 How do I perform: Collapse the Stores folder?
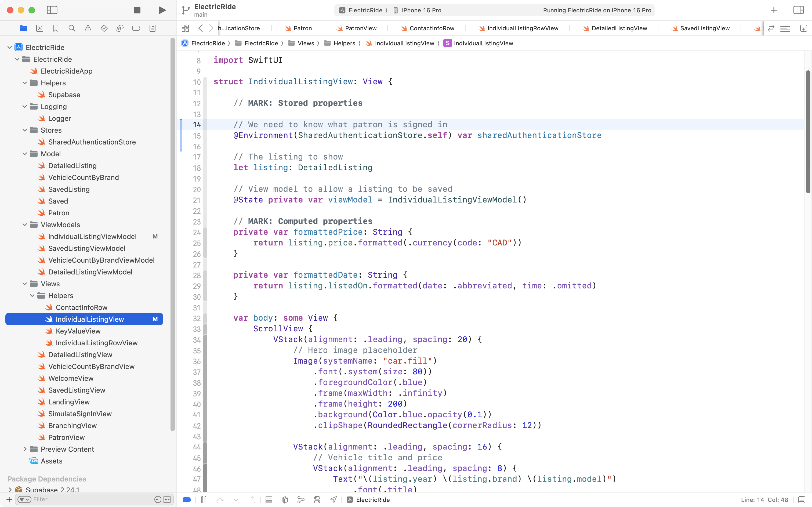[x=25, y=130]
